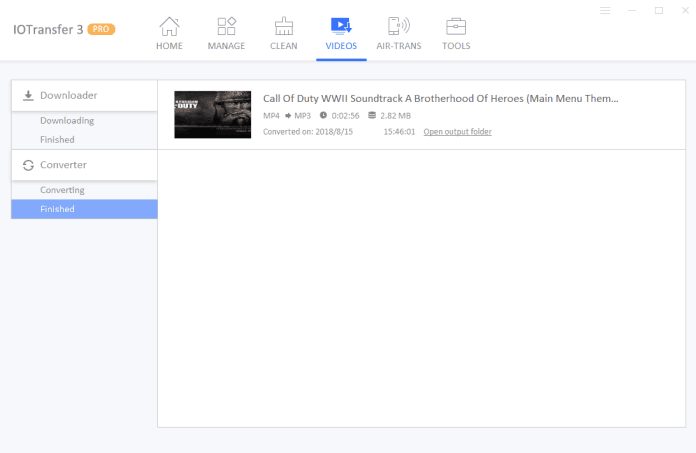The image size is (696, 453).
Task: Open the MANAGE tab grid icon
Action: click(226, 26)
